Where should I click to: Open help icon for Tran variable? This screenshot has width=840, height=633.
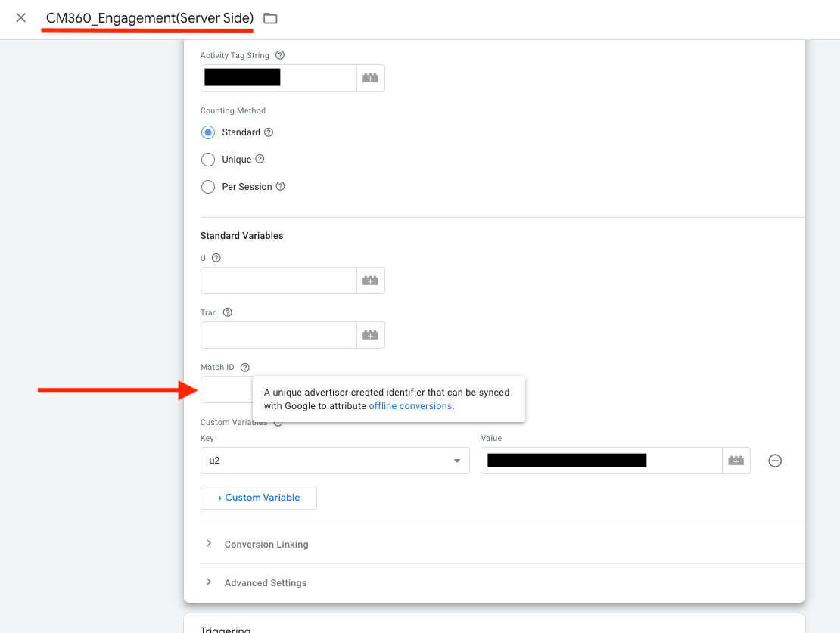228,312
